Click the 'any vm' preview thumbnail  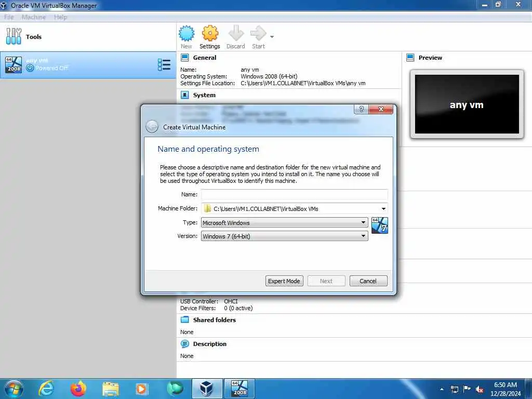[467, 104]
